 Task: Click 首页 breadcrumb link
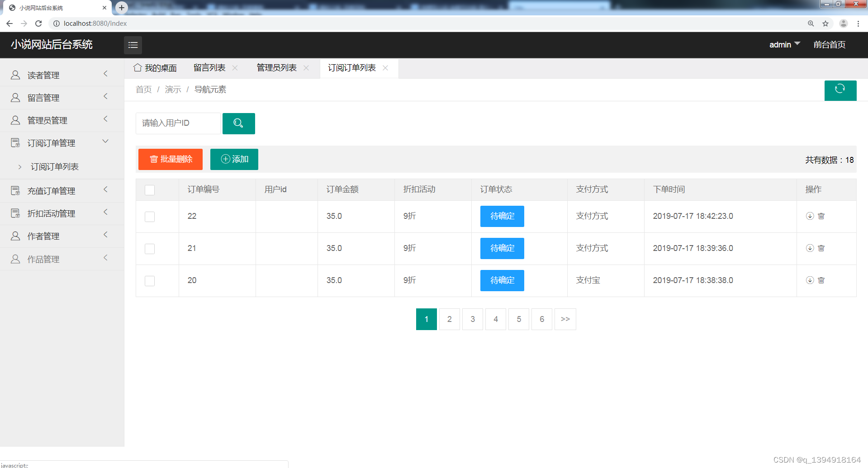(x=144, y=90)
